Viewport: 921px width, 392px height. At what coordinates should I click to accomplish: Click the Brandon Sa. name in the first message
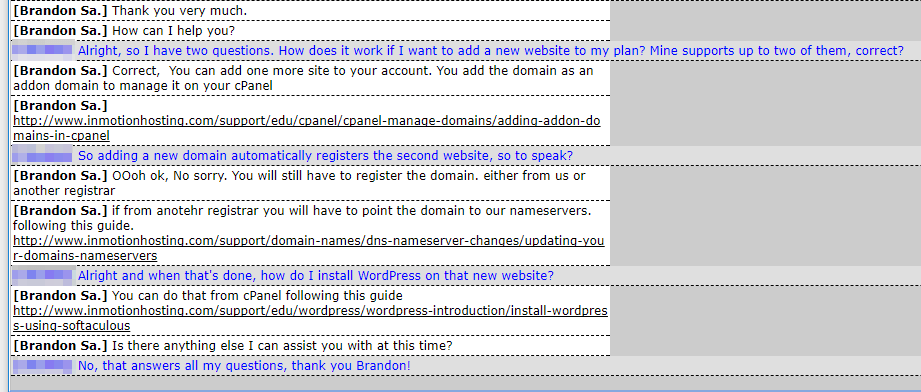point(60,11)
